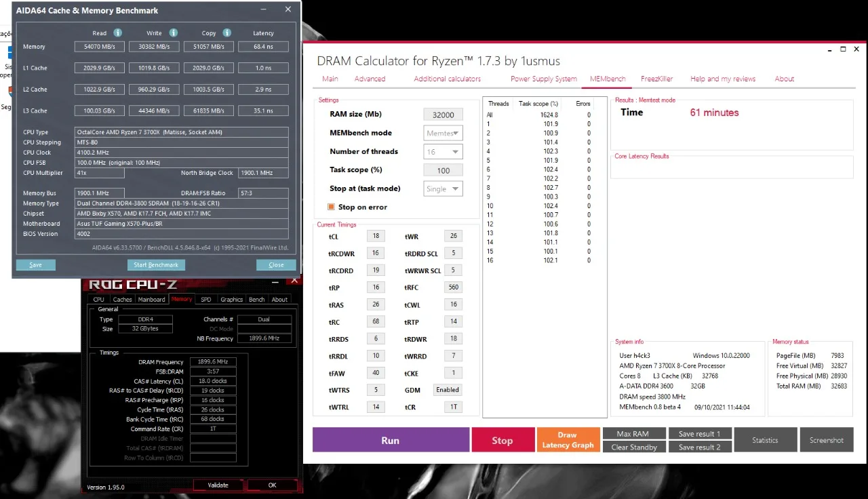Image resolution: width=868 pixels, height=499 pixels.
Task: Click the tRC timing value box
Action: coord(376,321)
